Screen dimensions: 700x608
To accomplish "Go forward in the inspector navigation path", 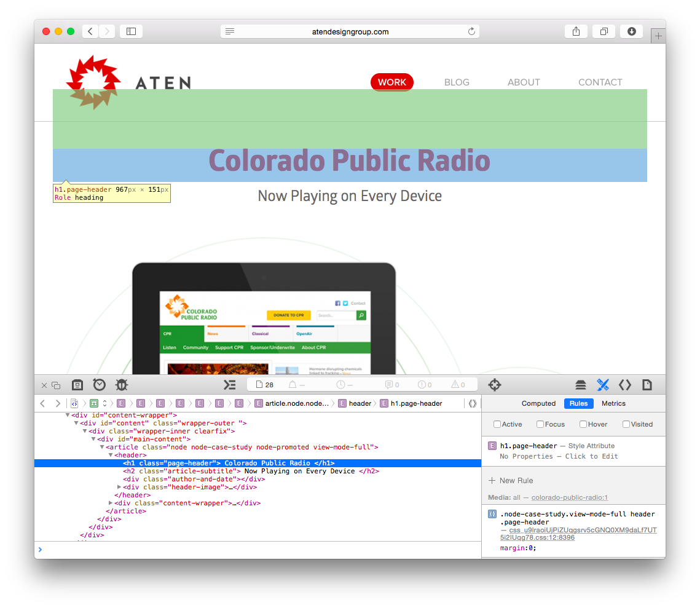I will [58, 403].
